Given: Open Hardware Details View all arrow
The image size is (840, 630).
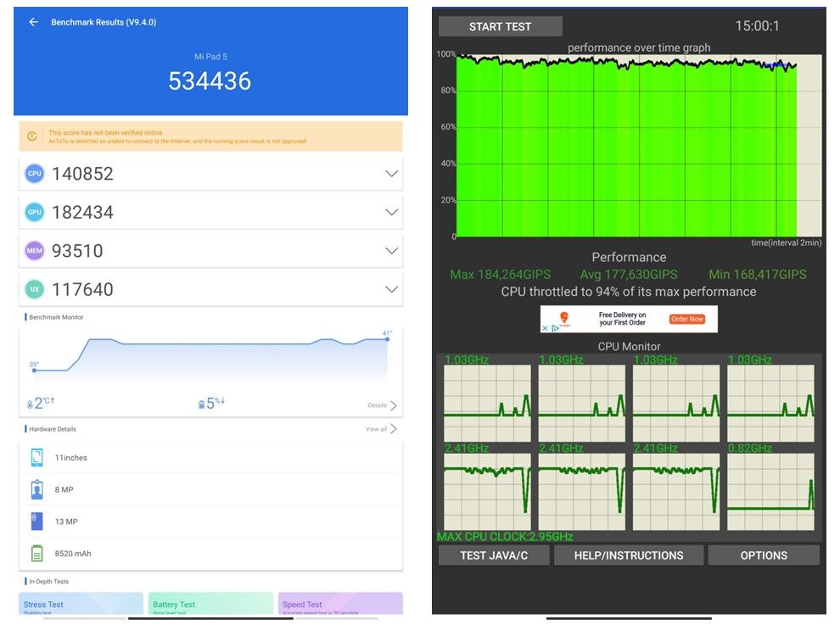Looking at the screenshot, I should pos(393,429).
